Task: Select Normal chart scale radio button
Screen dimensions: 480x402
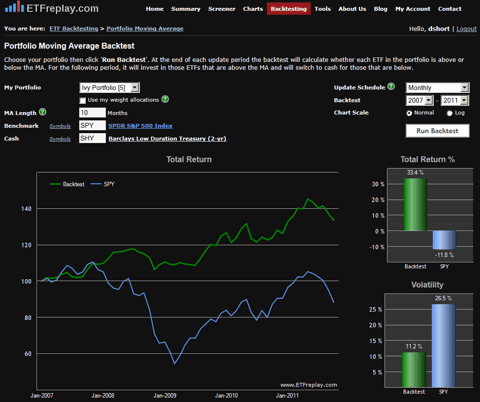Action: [409, 113]
